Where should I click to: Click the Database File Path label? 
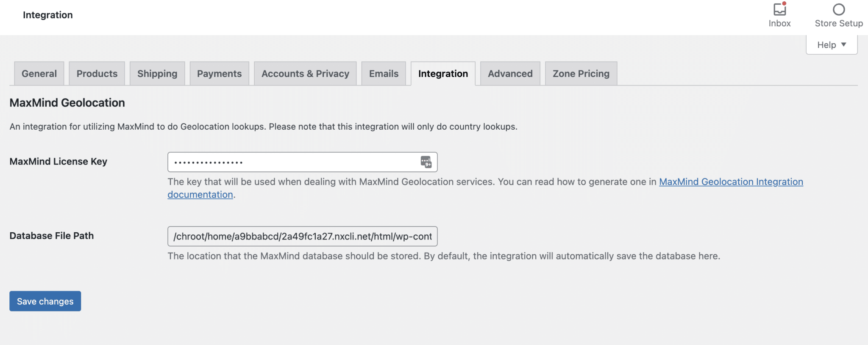pos(52,236)
